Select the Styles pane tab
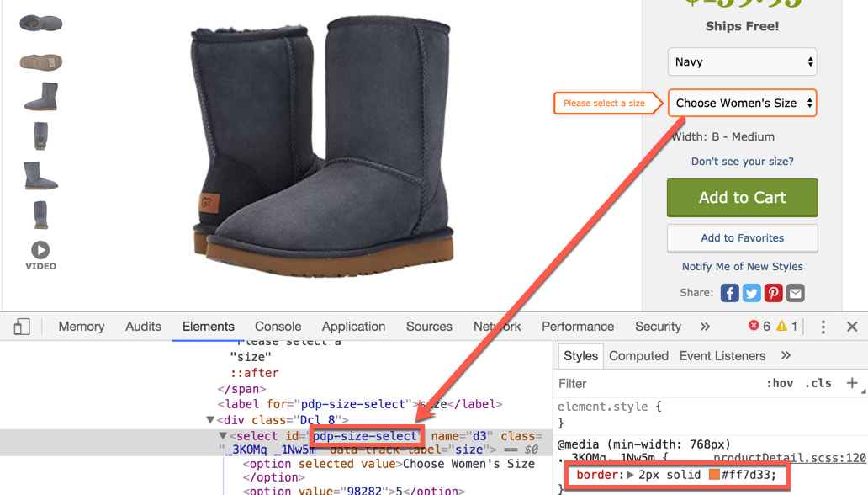 pos(580,356)
